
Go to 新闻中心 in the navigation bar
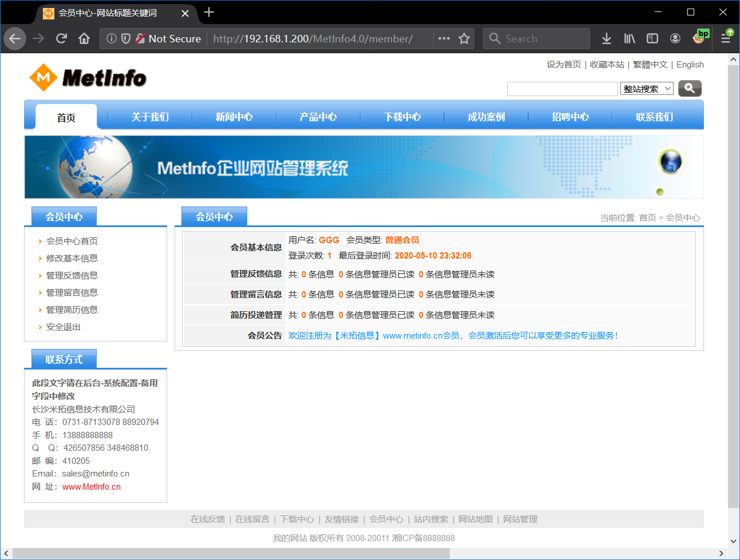click(234, 117)
